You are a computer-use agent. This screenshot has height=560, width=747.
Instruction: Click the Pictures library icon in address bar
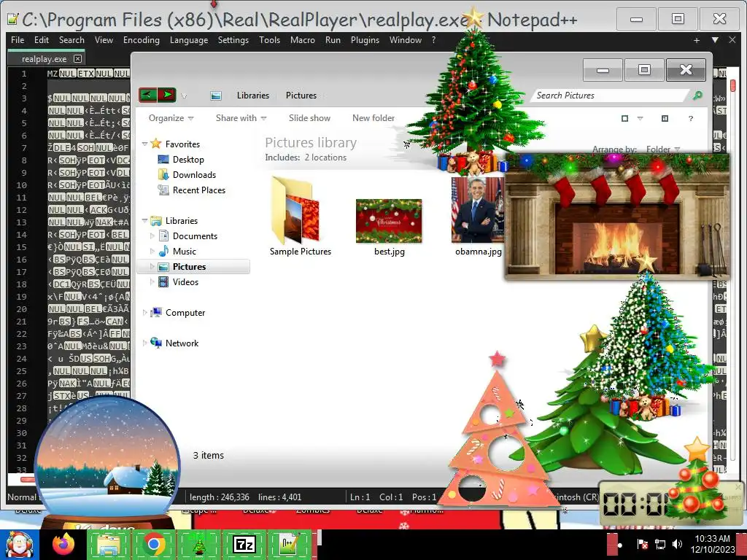pos(216,96)
